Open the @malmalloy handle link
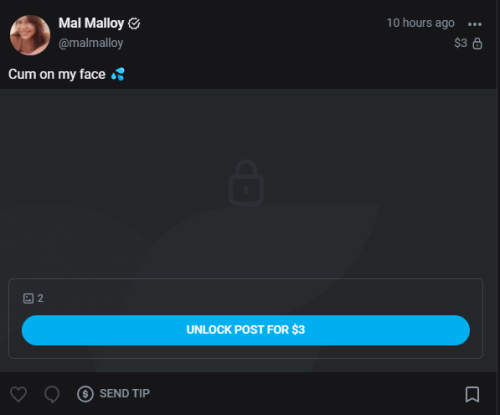Screen dimensions: 500x415 point(91,43)
